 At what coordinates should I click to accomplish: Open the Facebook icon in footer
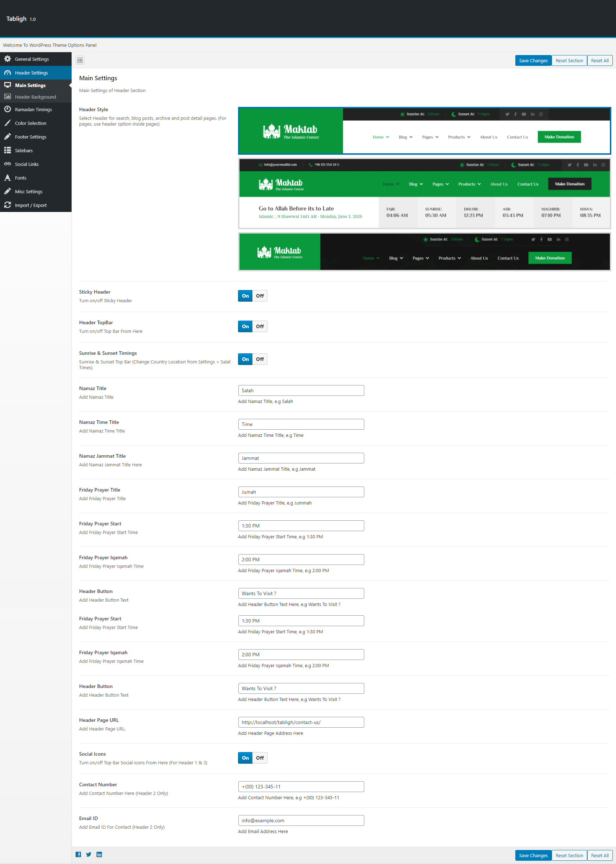pos(78,854)
